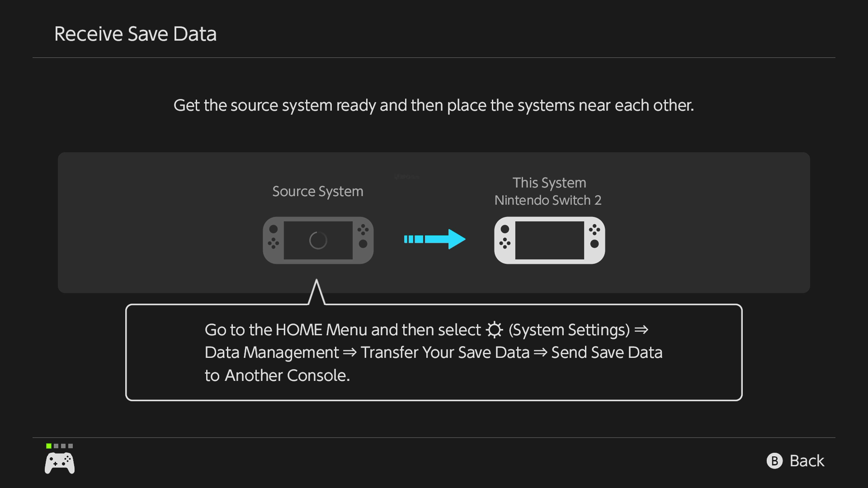This screenshot has width=868, height=488.
Task: Click the faint watermark above the arrow
Action: 407,177
